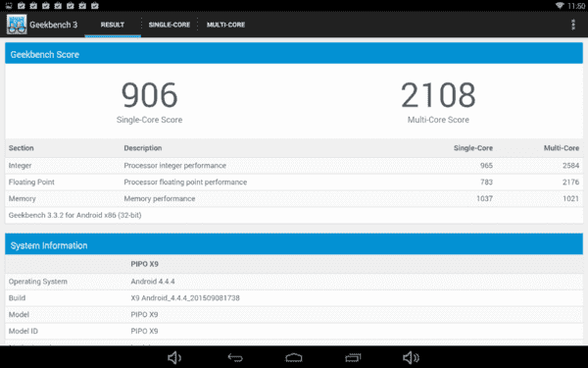Tap the Android back navigation button

235,357
